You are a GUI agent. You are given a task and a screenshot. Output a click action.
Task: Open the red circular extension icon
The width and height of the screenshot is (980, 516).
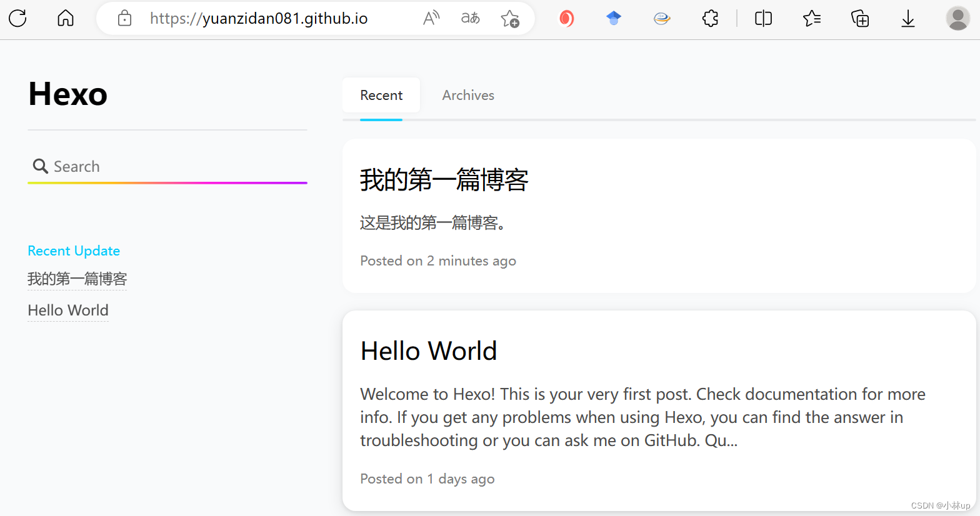click(566, 18)
